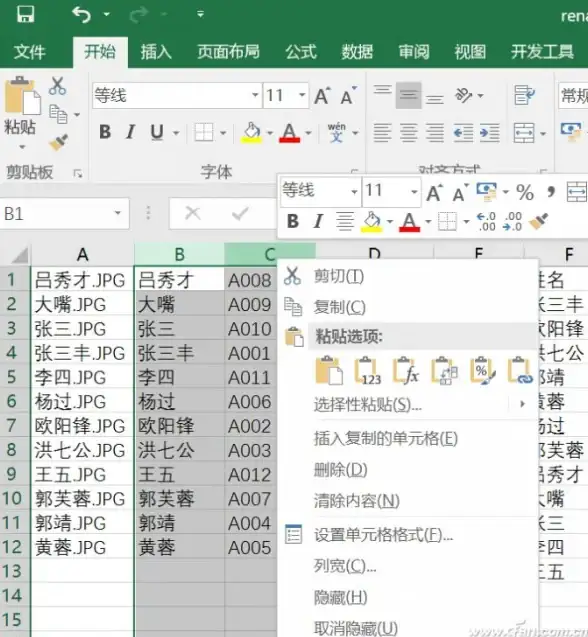Click ribbon Decrease Font Size icon
The width and height of the screenshot is (588, 637).
coord(349,96)
